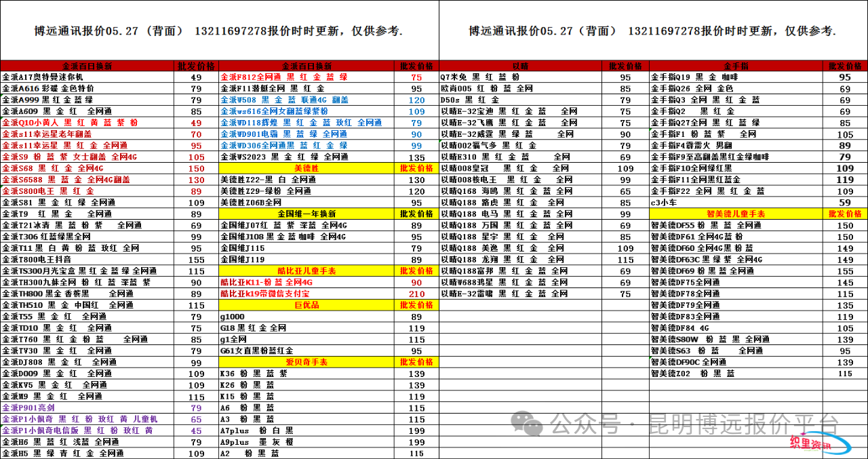
Task: Select the "以晴Q168 海鸥" cell
Action: pos(520,191)
